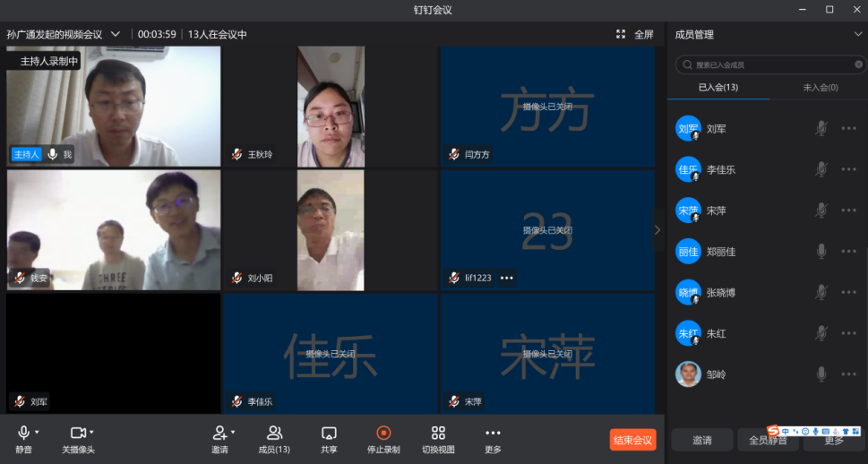Open the dropdown arrow beside Invite
The image size is (868, 464).
click(x=233, y=432)
